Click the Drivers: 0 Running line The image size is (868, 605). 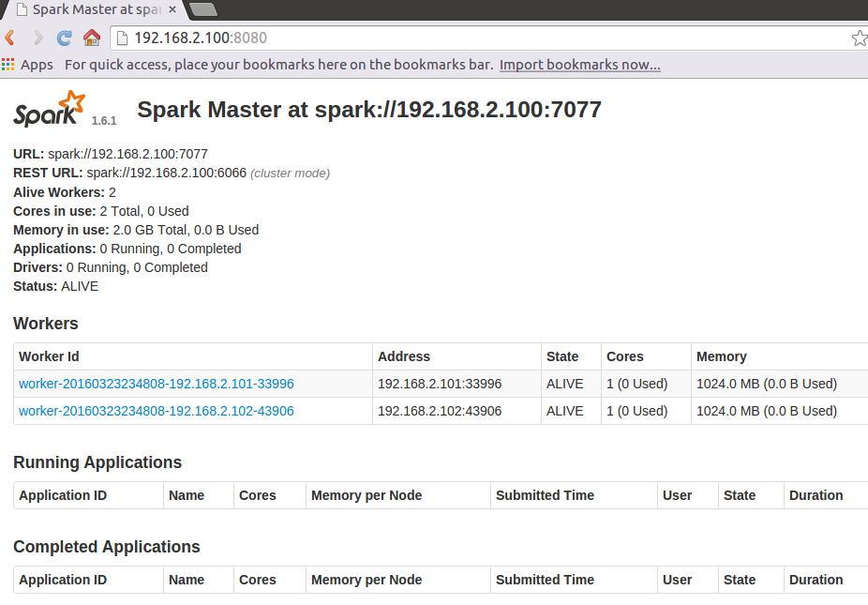(111, 267)
